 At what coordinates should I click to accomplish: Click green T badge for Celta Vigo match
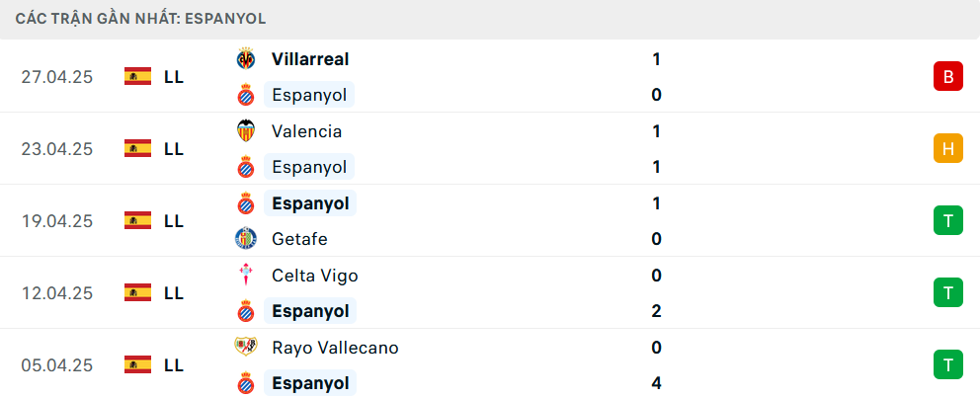(948, 293)
